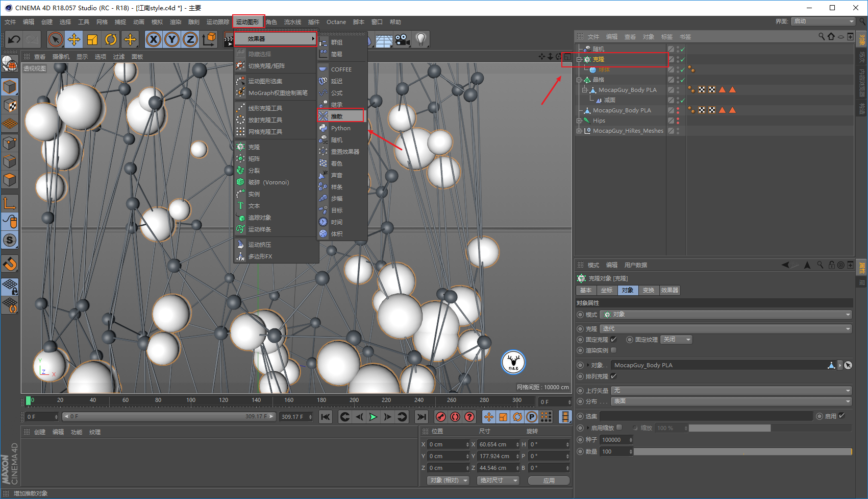Choose 推散 from effector submenu
868x499 pixels.
(x=341, y=116)
